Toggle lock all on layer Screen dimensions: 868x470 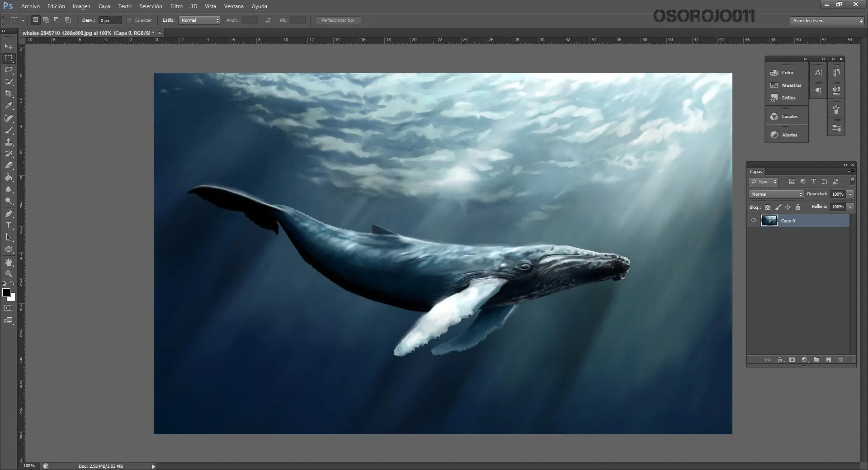coord(798,207)
